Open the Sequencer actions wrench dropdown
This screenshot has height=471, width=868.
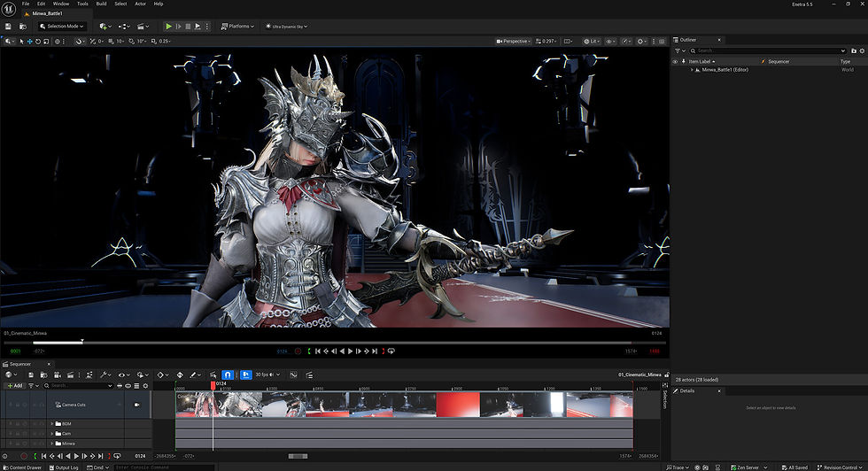point(105,374)
